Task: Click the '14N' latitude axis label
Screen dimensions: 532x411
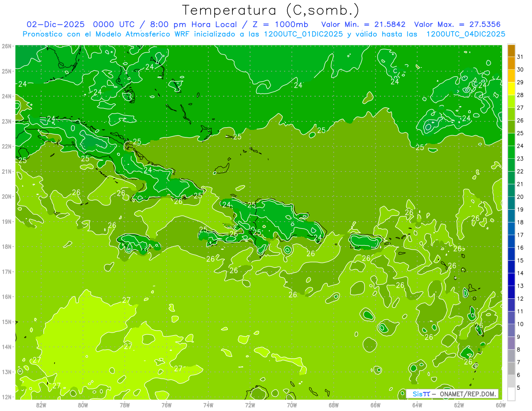Action: (7, 346)
